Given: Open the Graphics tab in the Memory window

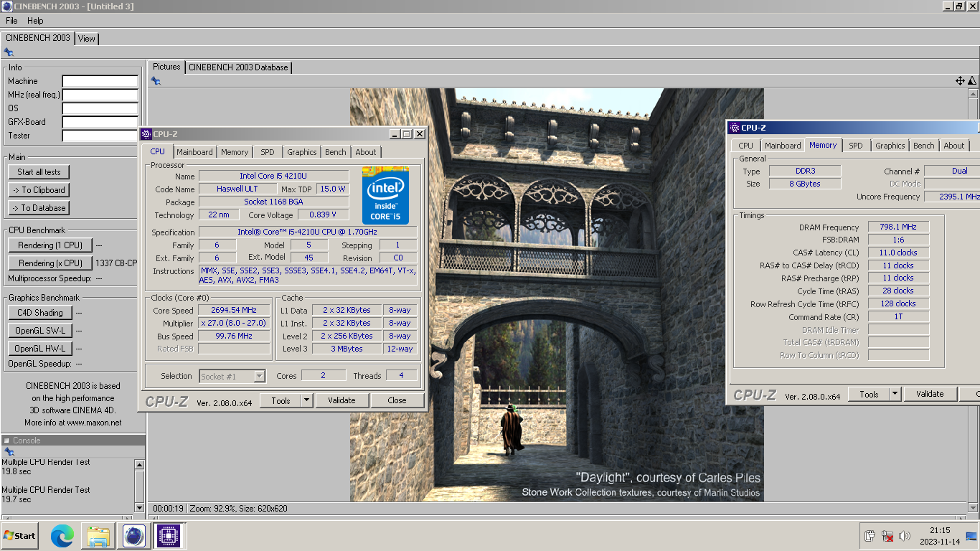Looking at the screenshot, I should tap(890, 146).
